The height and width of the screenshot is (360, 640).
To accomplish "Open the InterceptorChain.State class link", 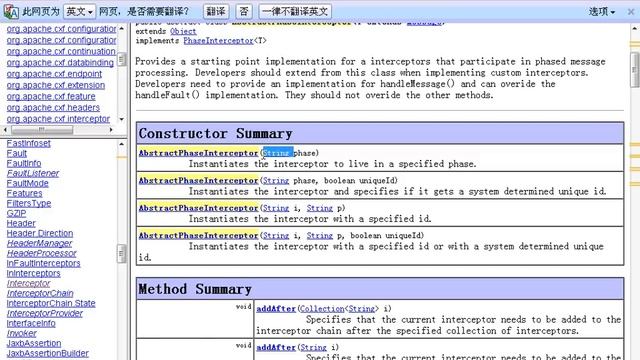I will (51, 303).
